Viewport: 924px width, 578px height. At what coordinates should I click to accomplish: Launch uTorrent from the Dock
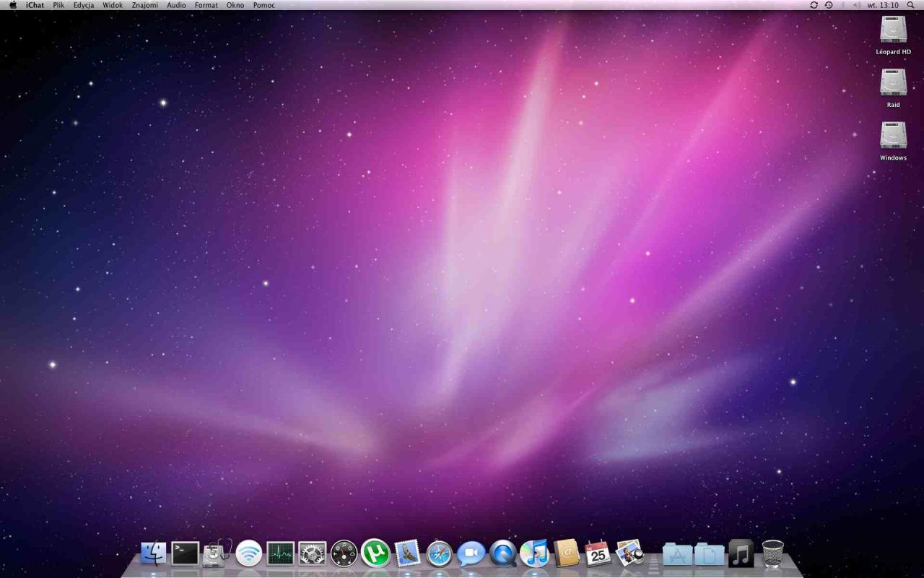(375, 553)
